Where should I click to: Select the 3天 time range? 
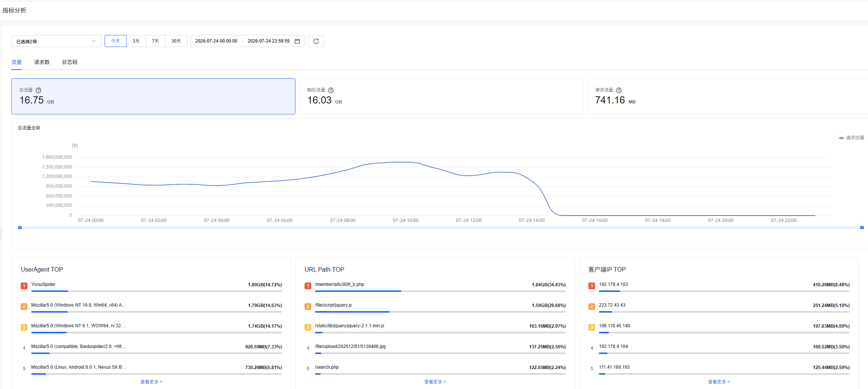pyautogui.click(x=136, y=41)
